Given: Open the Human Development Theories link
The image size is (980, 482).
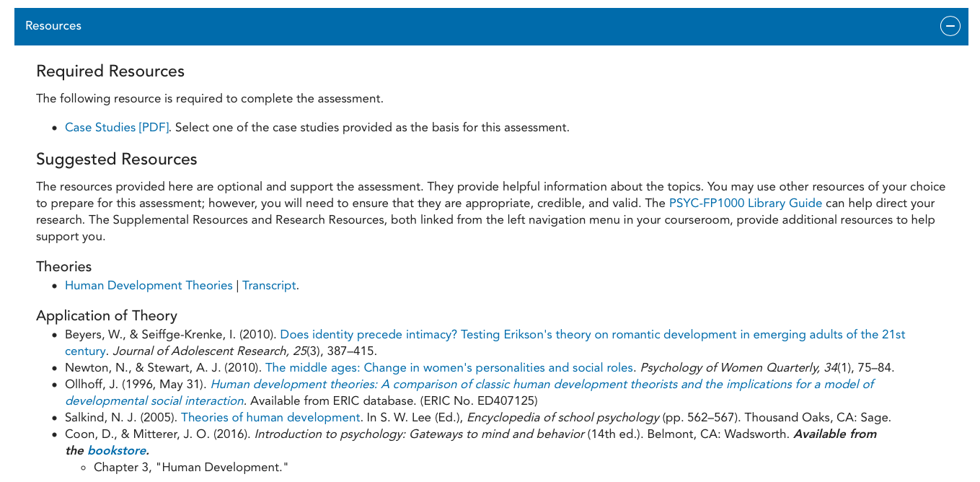Looking at the screenshot, I should [149, 286].
